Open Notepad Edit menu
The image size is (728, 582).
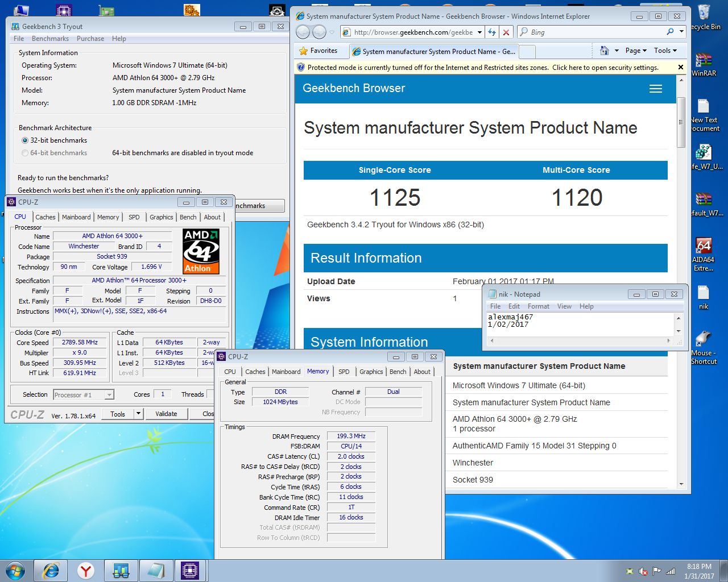click(x=514, y=306)
